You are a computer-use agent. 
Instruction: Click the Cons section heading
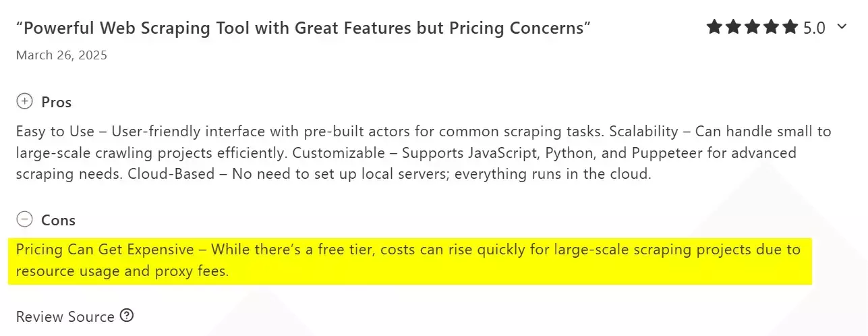click(59, 220)
